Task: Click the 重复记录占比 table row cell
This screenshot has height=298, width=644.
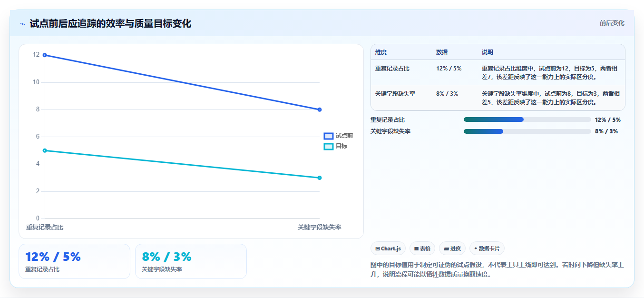Action: pyautogui.click(x=392, y=69)
